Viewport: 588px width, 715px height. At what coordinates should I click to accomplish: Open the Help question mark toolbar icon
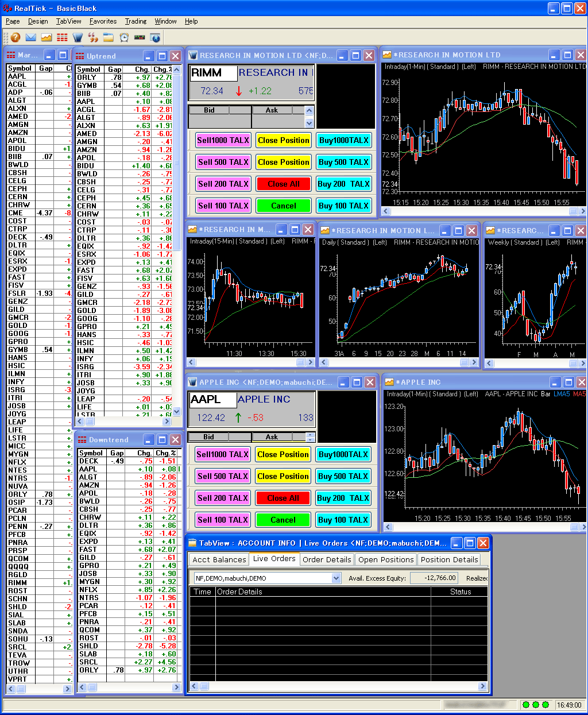pyautogui.click(x=16, y=37)
